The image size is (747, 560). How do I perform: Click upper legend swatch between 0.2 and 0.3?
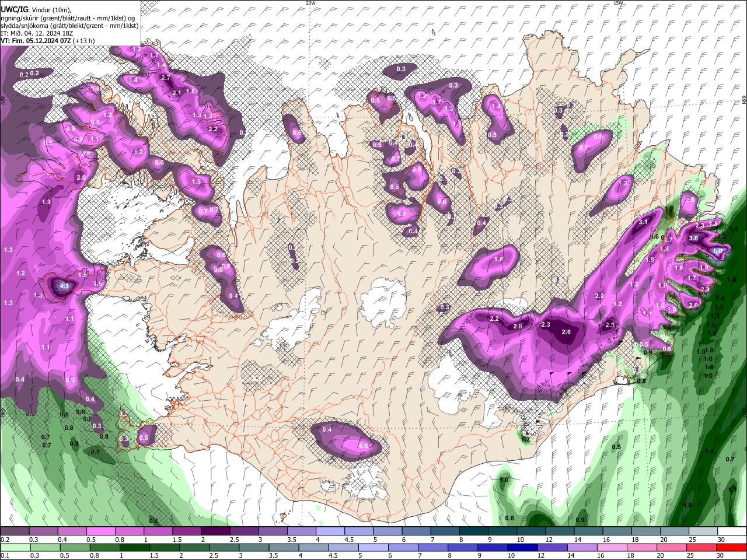(14, 531)
